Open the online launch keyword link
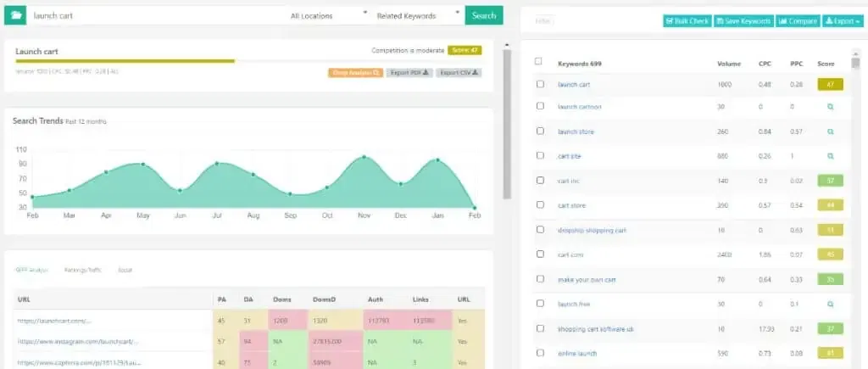Viewport: 868px width, 369px height. tap(576, 354)
